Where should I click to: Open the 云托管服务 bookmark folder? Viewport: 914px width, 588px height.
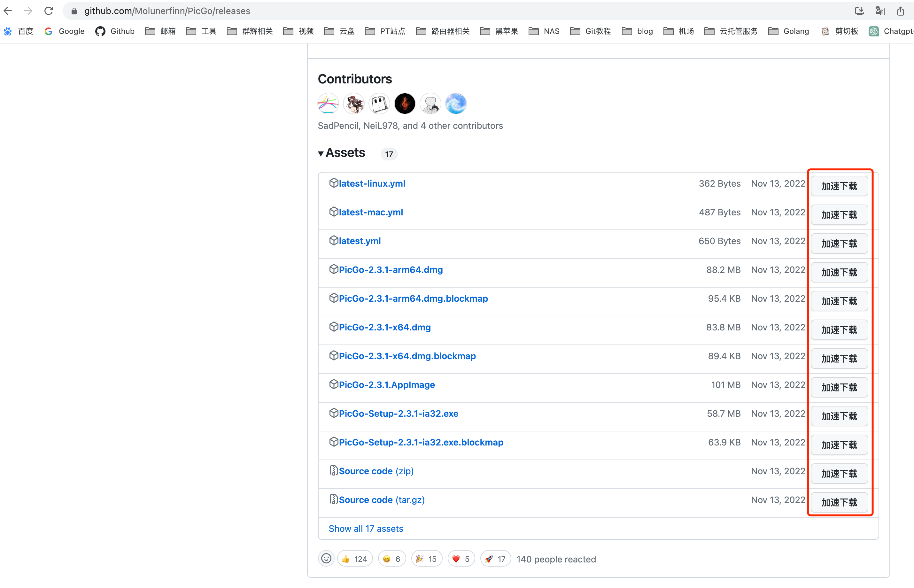click(731, 31)
